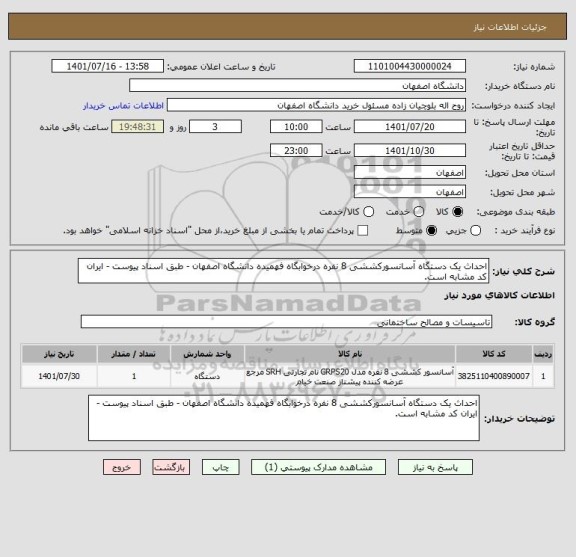Click product code 3825110400890007 cell
This screenshot has width=576, height=557.
coord(494,376)
